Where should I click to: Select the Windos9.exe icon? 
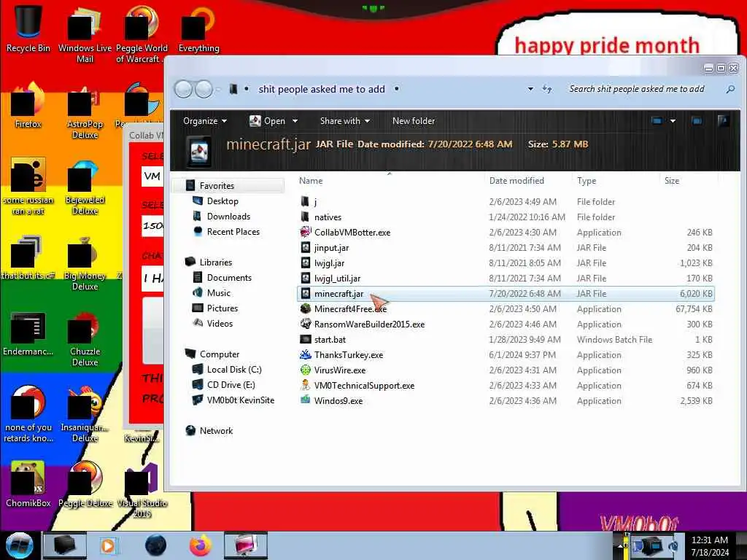(306, 400)
